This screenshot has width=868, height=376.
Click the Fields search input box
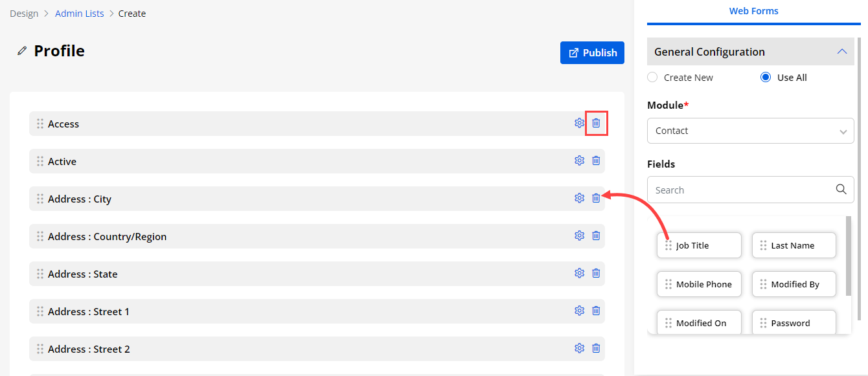[x=742, y=190]
